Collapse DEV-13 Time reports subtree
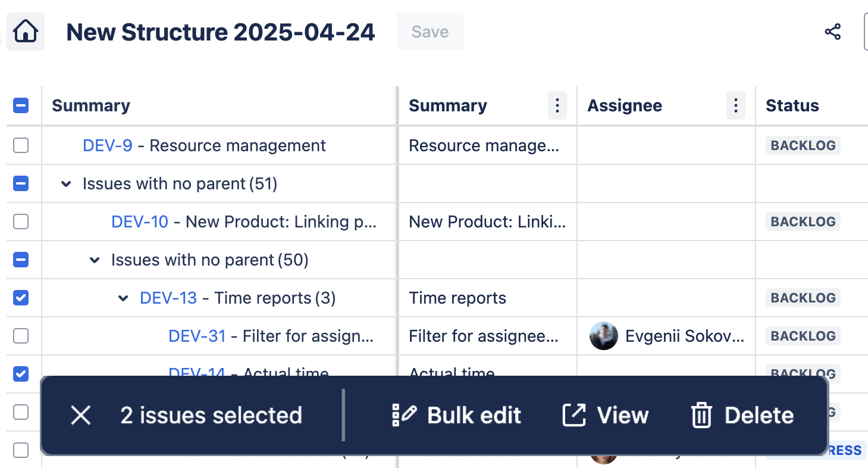 click(x=123, y=298)
